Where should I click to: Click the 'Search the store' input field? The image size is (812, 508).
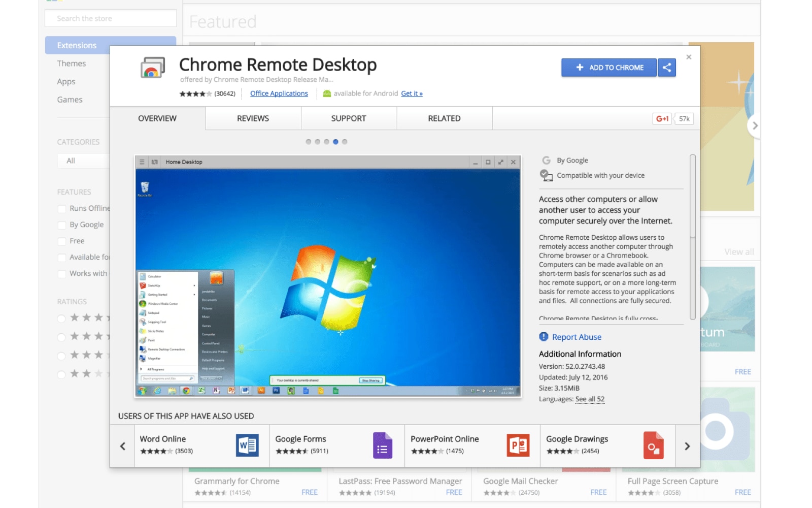pos(110,18)
